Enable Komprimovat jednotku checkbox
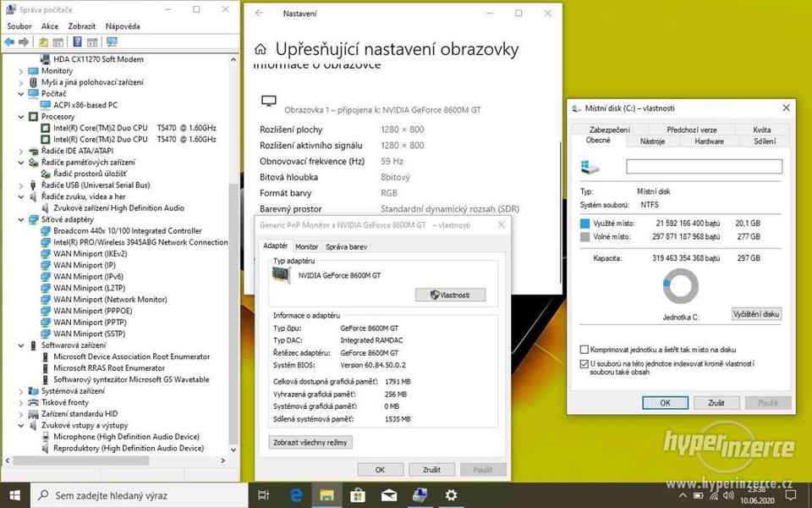812x508 pixels. [x=584, y=350]
